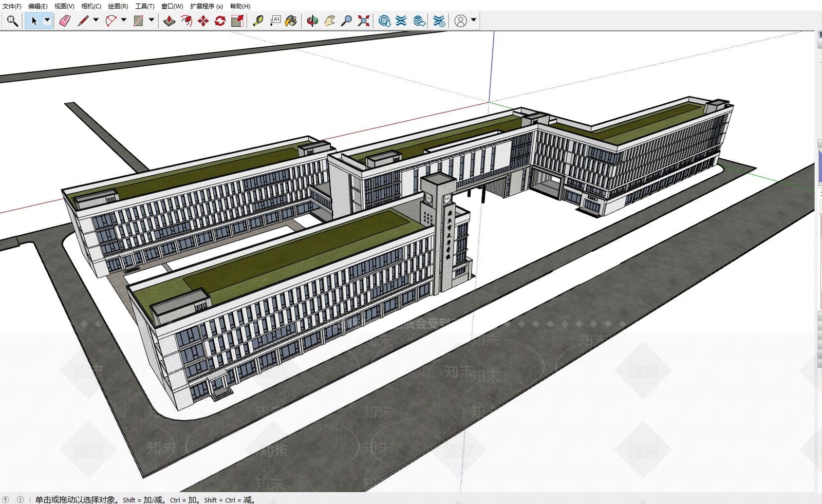
Task: Pick the Pan hand tool
Action: 329,21
